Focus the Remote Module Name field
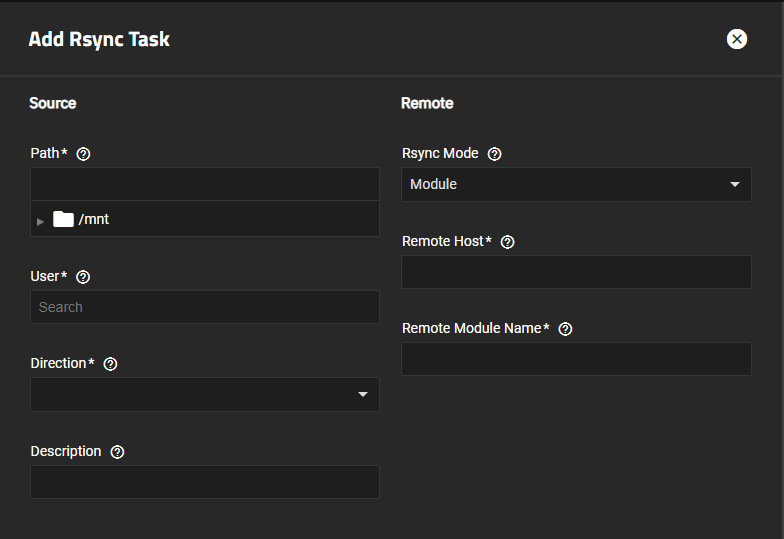This screenshot has width=784, height=539. (575, 359)
